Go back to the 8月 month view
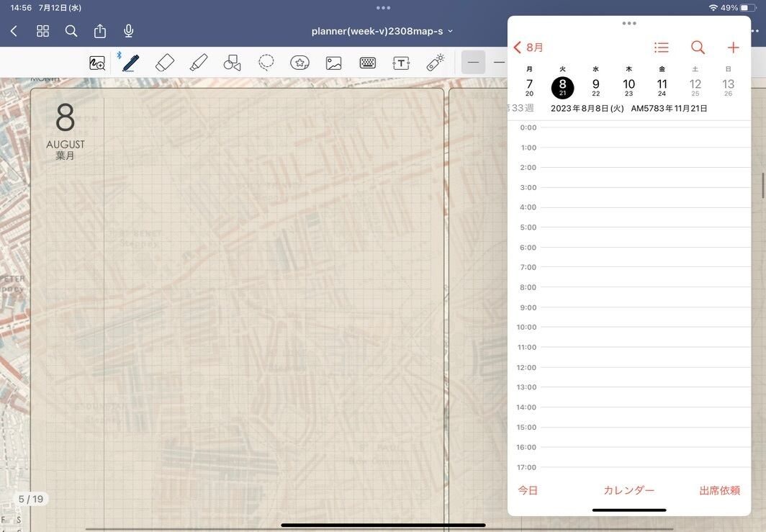Viewport: 766px width, 532px height. pos(528,48)
